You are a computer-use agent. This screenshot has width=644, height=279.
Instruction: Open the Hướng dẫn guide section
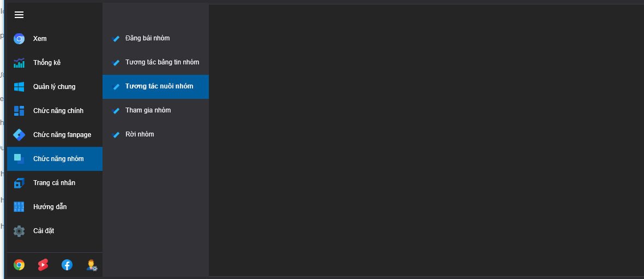click(x=50, y=207)
